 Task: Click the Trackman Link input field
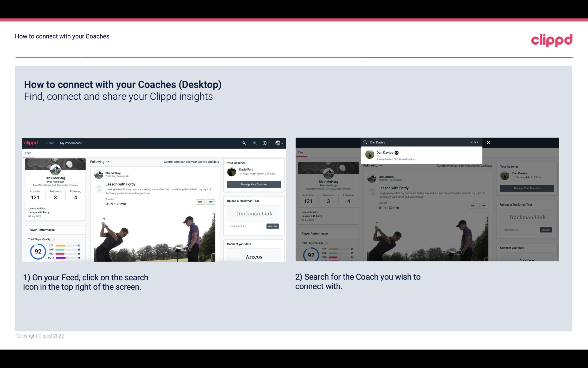[x=245, y=226]
